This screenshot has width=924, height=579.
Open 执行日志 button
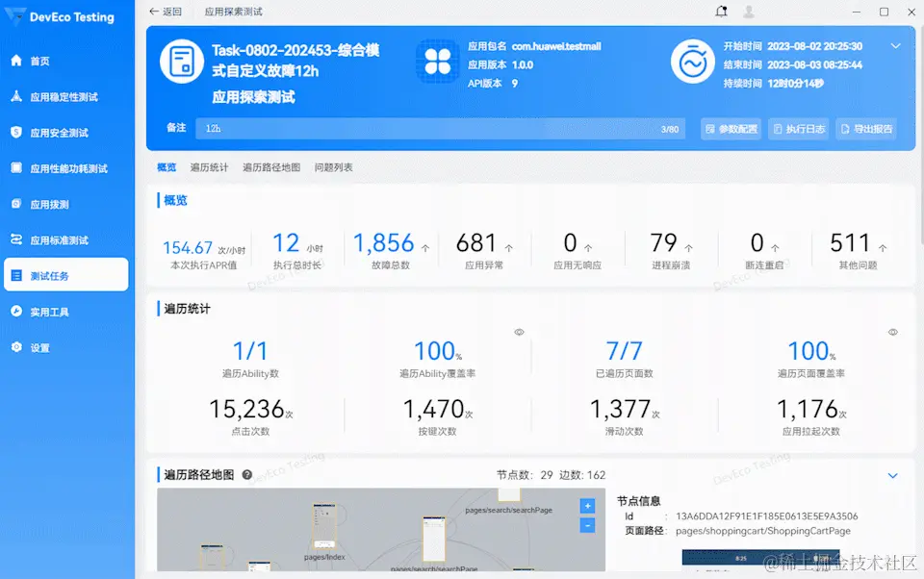pyautogui.click(x=799, y=129)
